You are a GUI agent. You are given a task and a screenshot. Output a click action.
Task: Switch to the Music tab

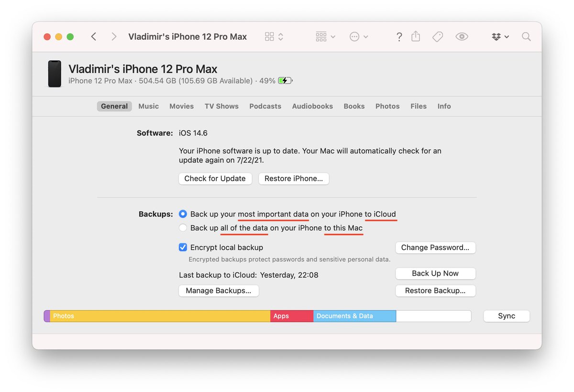pyautogui.click(x=148, y=106)
